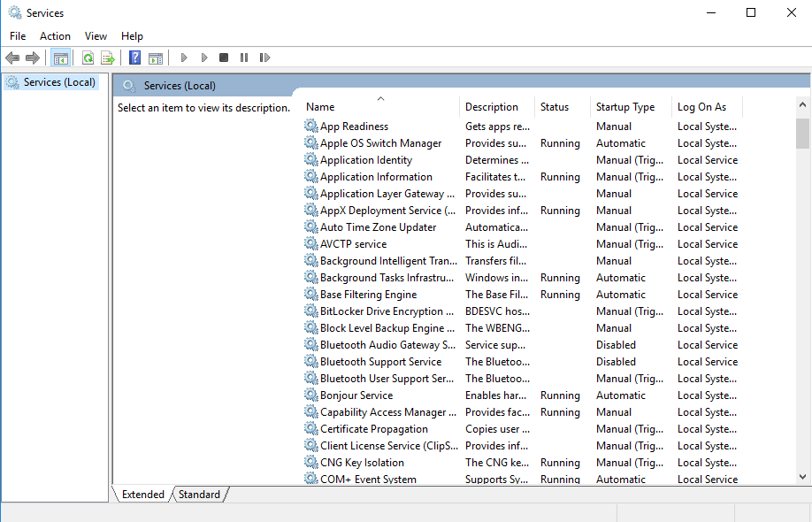Select the COM+ Event System service name
The image size is (812, 522).
[x=368, y=479]
